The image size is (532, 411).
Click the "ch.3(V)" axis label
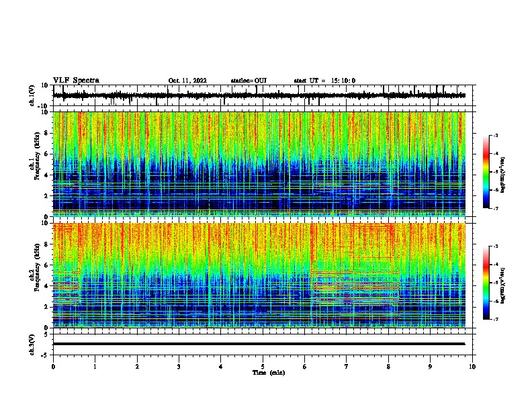[x=32, y=345]
